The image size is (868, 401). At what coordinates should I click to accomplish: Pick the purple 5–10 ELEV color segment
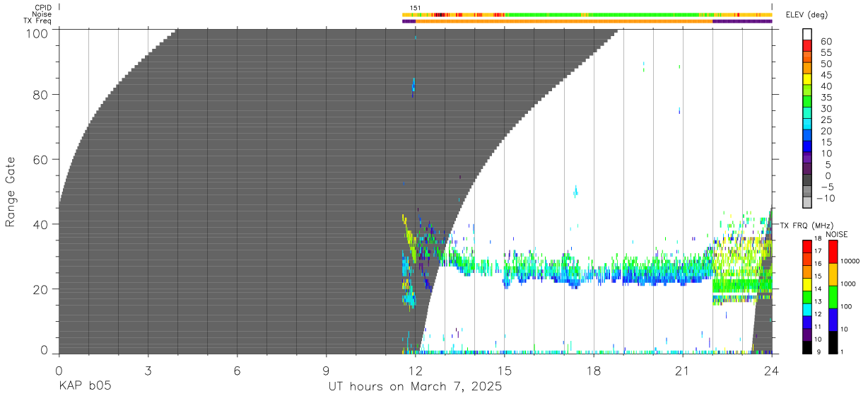tap(809, 158)
